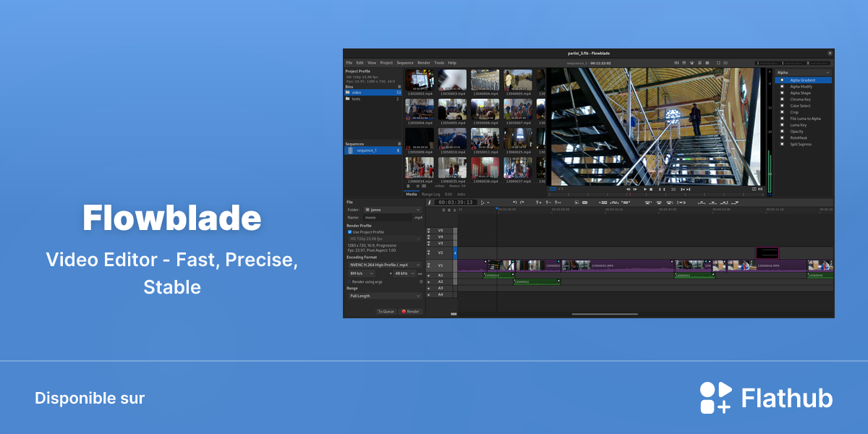Viewport: 868px width, 434px height.
Task: Set Mark In at the playhead
Action: (660, 190)
